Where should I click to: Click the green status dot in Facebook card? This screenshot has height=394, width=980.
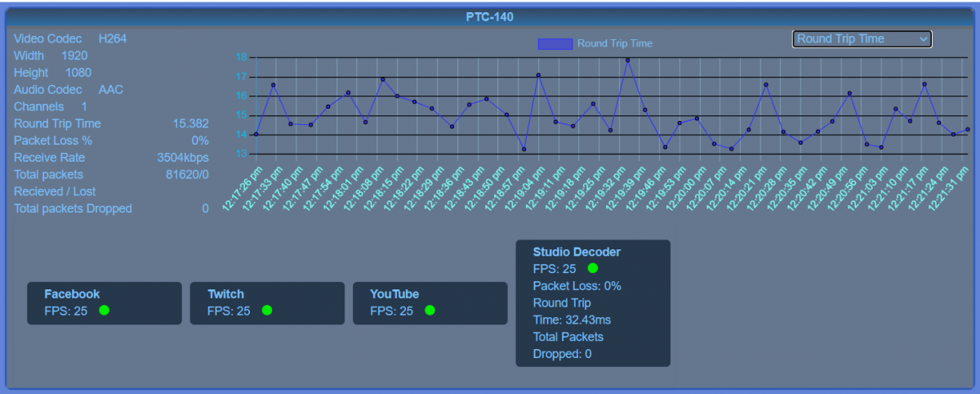pyautogui.click(x=104, y=311)
